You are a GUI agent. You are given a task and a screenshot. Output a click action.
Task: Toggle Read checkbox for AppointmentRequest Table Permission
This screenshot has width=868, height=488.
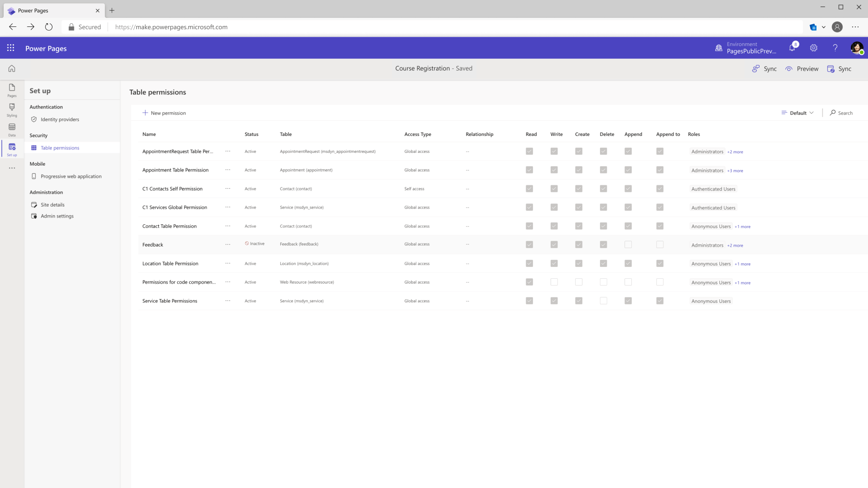tap(529, 151)
